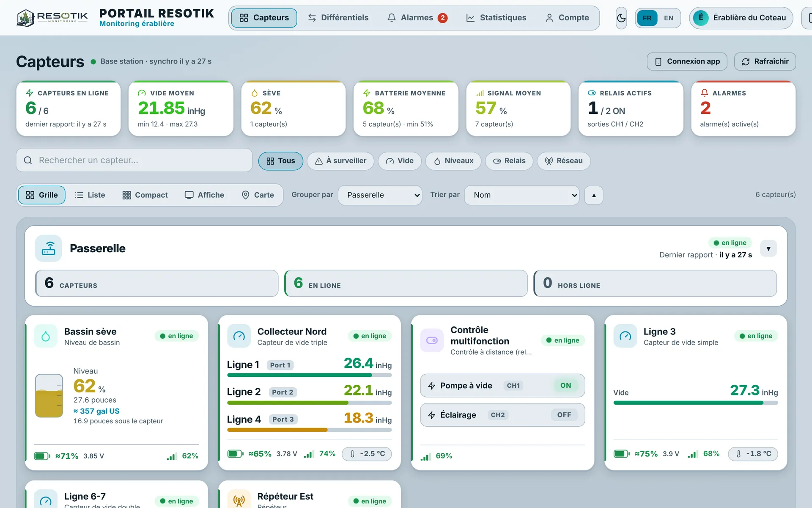Open the Trier par Nom dropdown
This screenshot has width=812, height=508.
521,195
